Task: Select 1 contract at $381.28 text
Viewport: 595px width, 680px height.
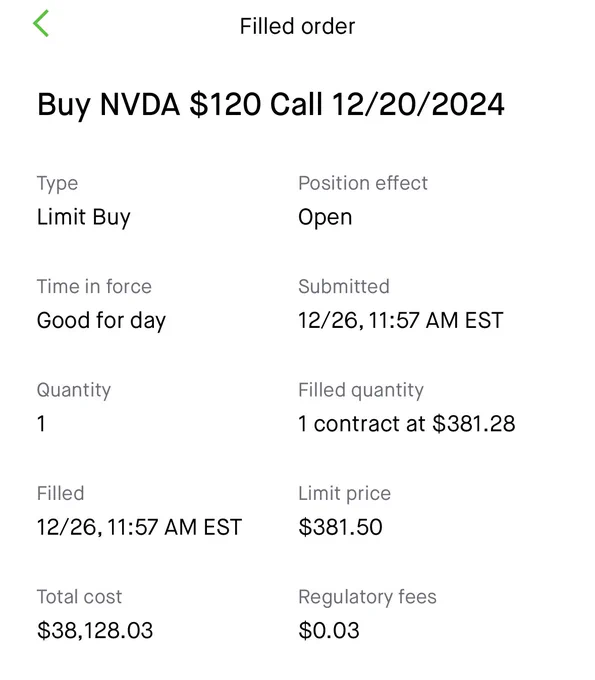Action: tap(407, 424)
